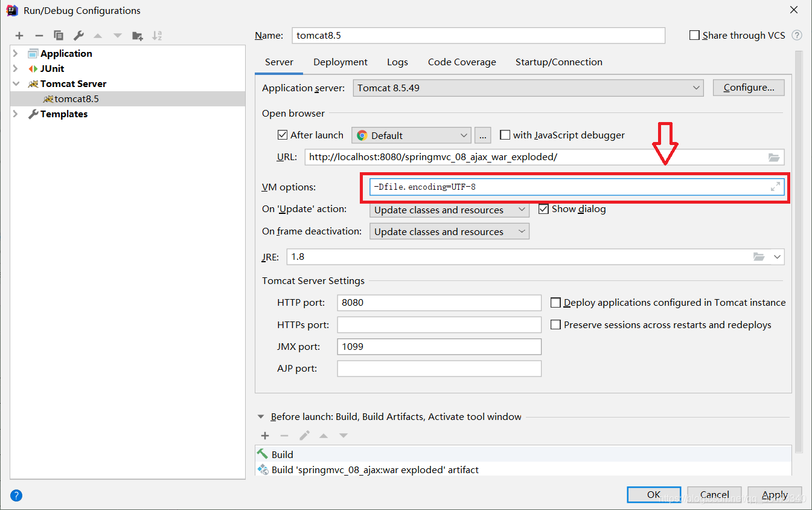Image resolution: width=812 pixels, height=510 pixels.
Task: Enable with JavaScript debugger
Action: click(505, 135)
